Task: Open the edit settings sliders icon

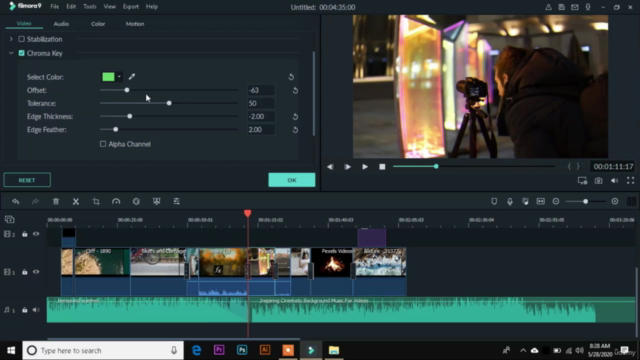Action: 176,201
